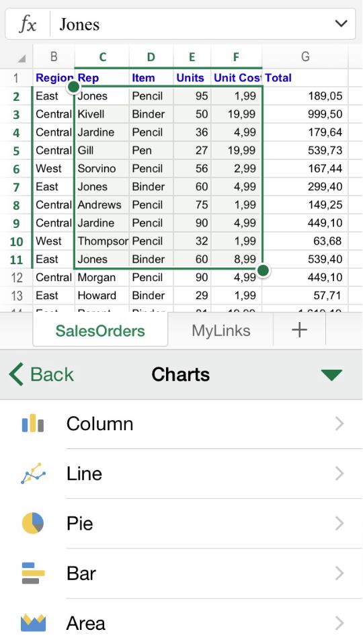The width and height of the screenshot is (363, 644).
Task: Select column G header
Action: tap(305, 56)
